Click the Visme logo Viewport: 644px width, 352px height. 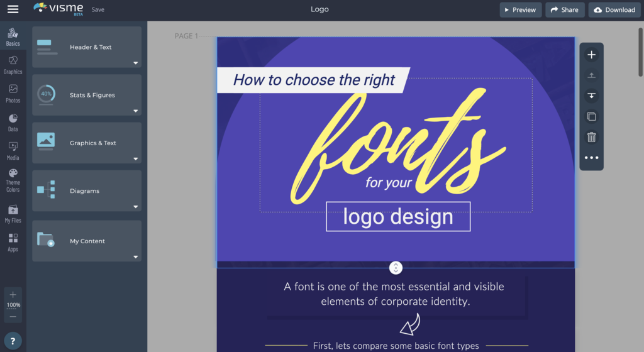tap(58, 9)
